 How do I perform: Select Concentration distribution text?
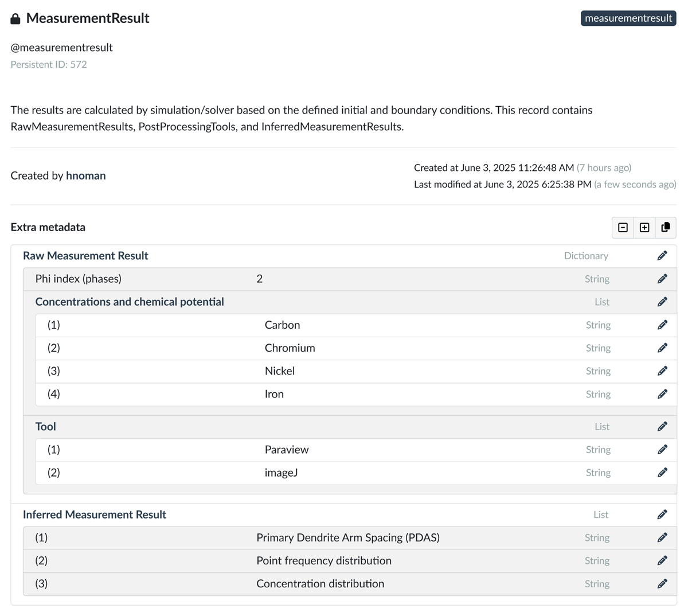320,584
